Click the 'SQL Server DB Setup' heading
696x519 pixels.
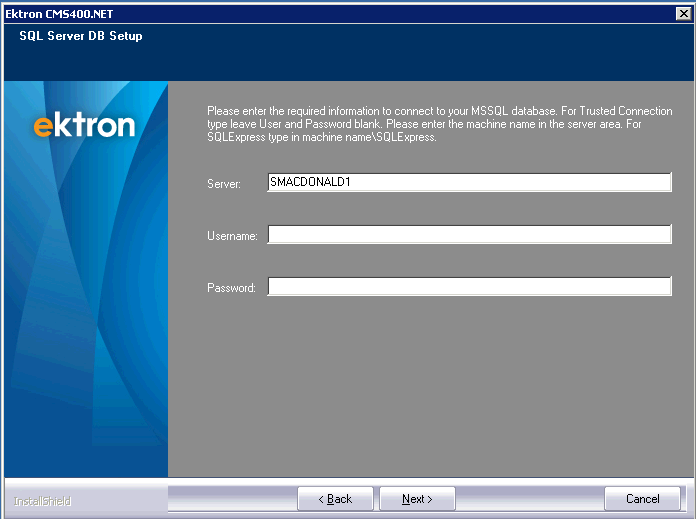tap(81, 36)
